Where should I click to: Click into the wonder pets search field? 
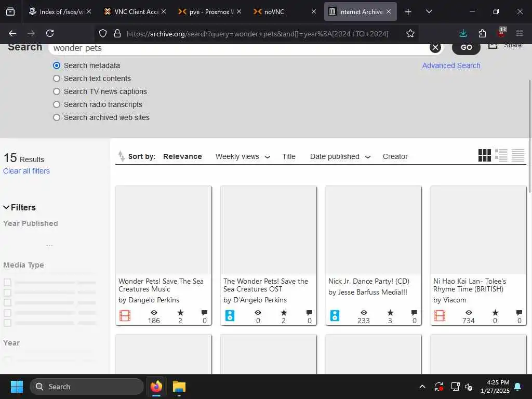click(239, 48)
